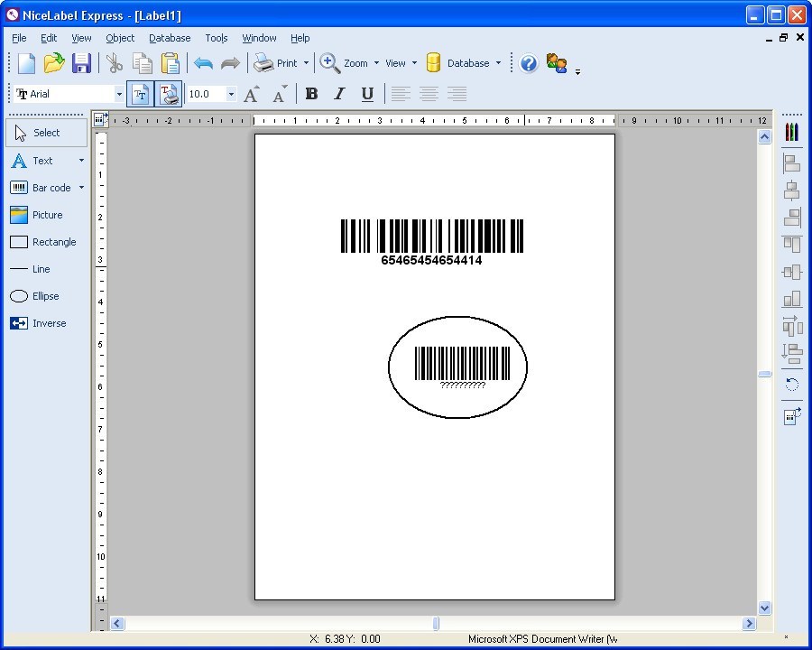
Task: Toggle bold formatting
Action: coord(311,94)
